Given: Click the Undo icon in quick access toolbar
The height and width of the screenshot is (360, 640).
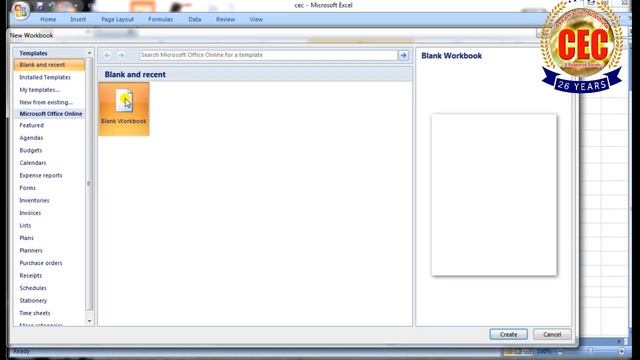Looking at the screenshot, I should (x=52, y=5).
